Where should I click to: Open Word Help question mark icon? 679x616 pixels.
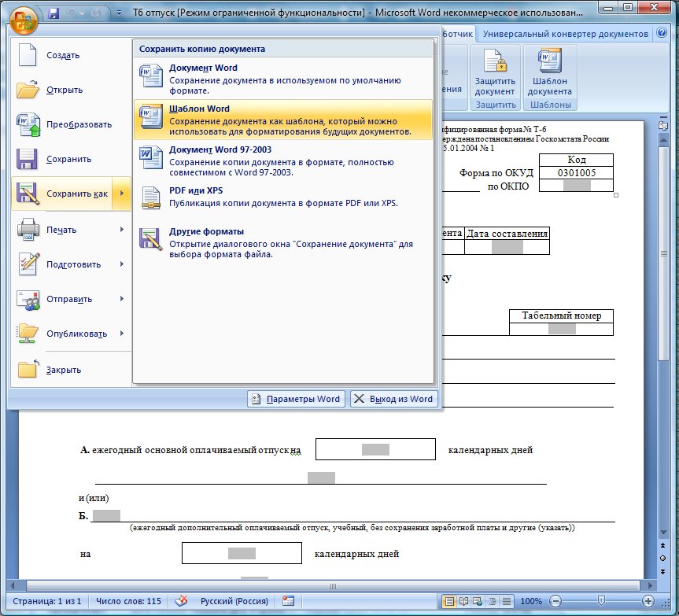[x=662, y=32]
